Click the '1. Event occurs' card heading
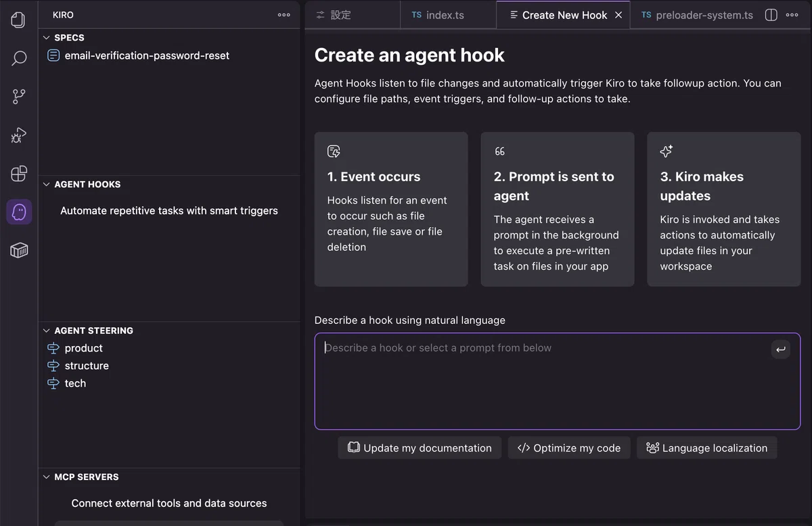Screen dimensions: 812x526 pyautogui.click(x=374, y=176)
